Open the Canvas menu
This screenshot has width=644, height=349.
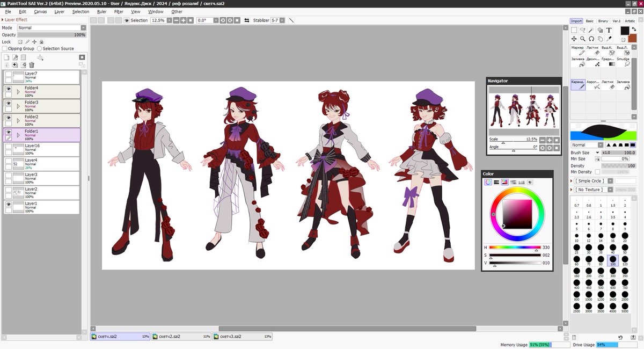coord(40,11)
